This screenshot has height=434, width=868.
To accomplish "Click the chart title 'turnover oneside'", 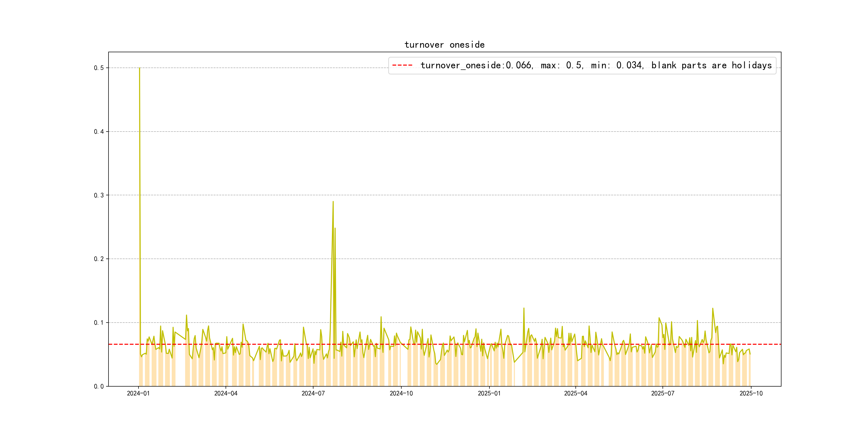I will click(x=444, y=45).
